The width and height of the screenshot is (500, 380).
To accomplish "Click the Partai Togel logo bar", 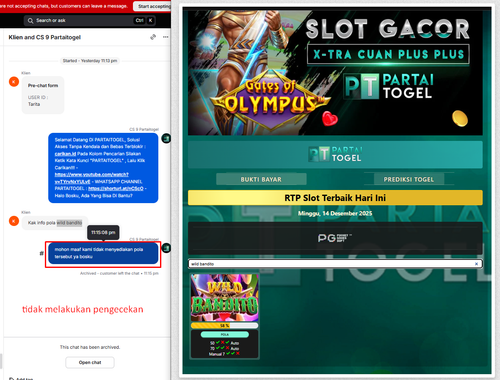I will [335, 155].
